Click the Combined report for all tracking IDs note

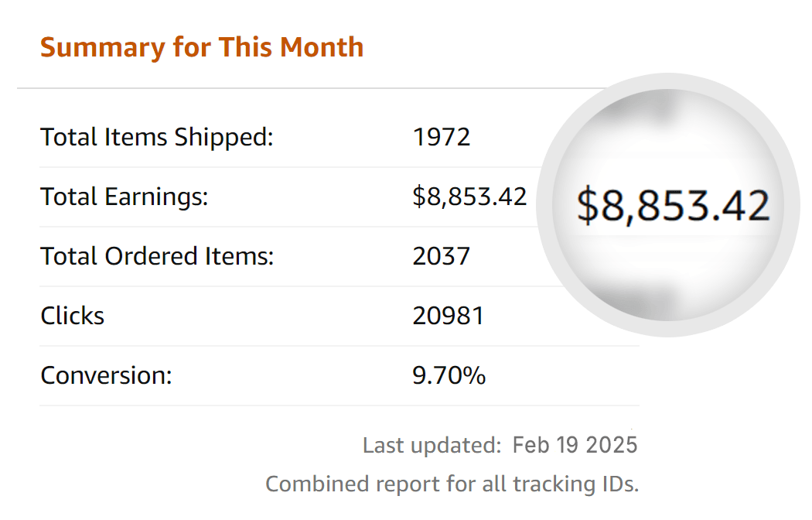click(452, 484)
